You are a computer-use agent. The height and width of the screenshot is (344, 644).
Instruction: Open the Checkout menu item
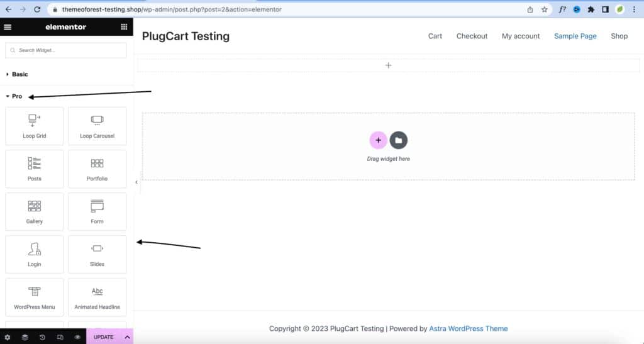(x=472, y=36)
